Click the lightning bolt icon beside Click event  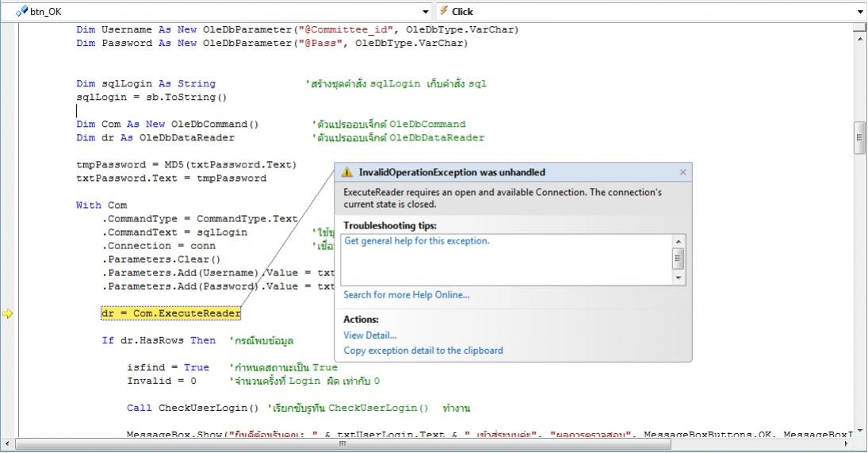(x=444, y=11)
